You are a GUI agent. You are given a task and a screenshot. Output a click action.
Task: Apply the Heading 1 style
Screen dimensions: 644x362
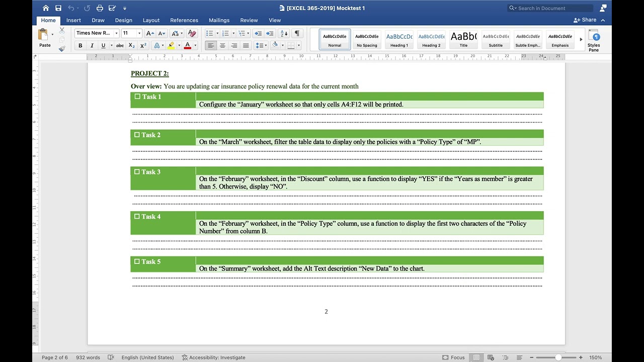pos(399,39)
